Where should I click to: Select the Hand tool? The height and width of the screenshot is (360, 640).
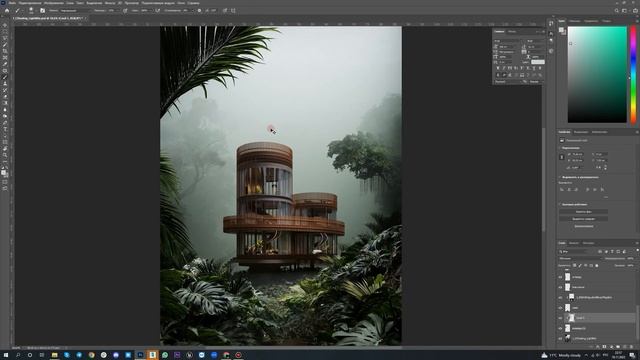5,148
